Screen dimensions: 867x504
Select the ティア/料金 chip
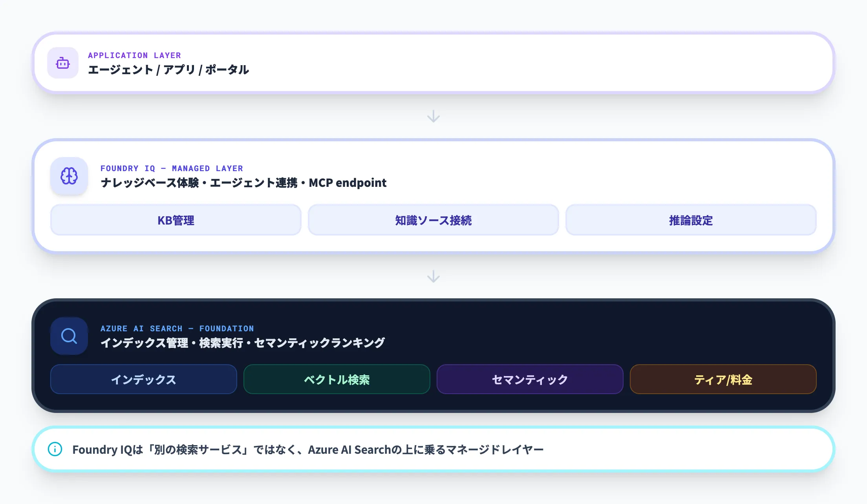pyautogui.click(x=723, y=379)
